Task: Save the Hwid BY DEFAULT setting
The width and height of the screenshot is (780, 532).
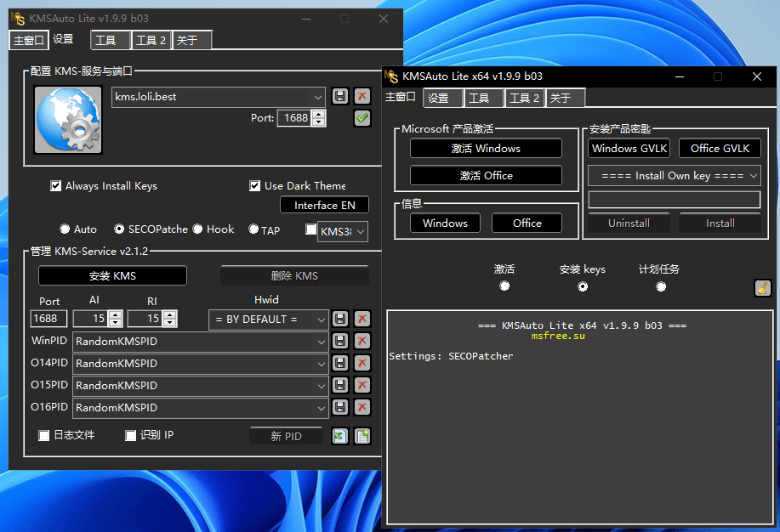Action: [x=340, y=319]
